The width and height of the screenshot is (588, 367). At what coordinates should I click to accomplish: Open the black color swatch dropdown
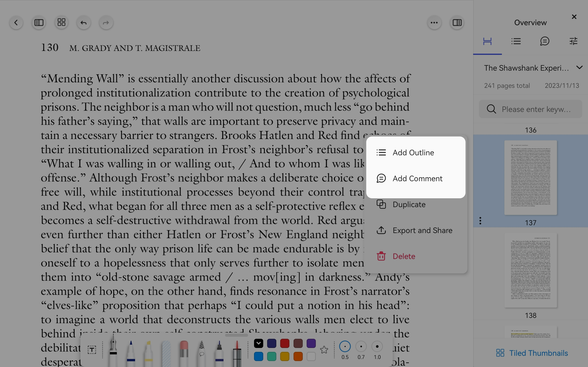pyautogui.click(x=259, y=343)
